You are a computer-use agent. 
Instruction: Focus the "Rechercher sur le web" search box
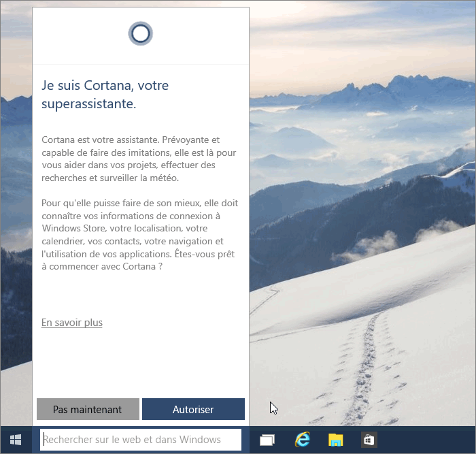click(x=141, y=440)
